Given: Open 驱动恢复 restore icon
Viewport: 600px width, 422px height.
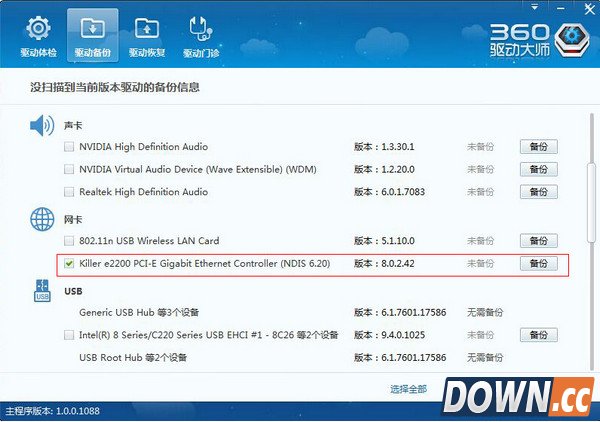Looking at the screenshot, I should click(146, 29).
